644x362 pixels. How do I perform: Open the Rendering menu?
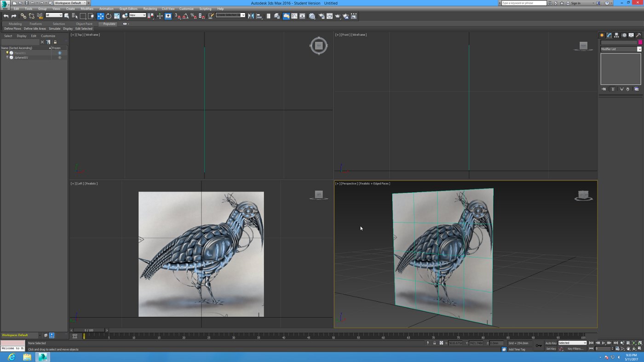click(150, 9)
